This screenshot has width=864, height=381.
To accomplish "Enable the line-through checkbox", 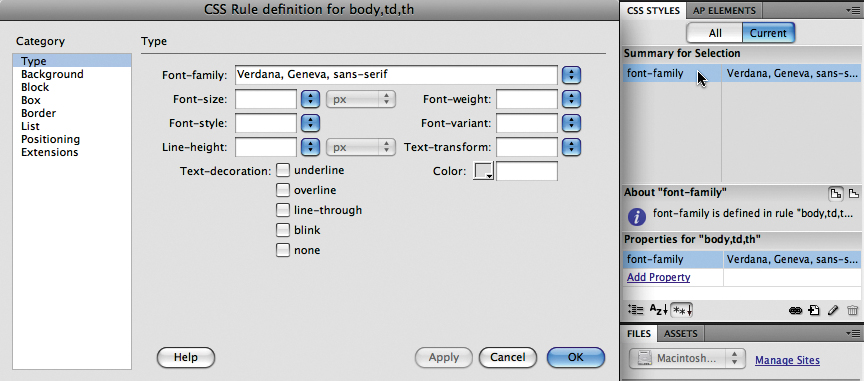I will (283, 210).
